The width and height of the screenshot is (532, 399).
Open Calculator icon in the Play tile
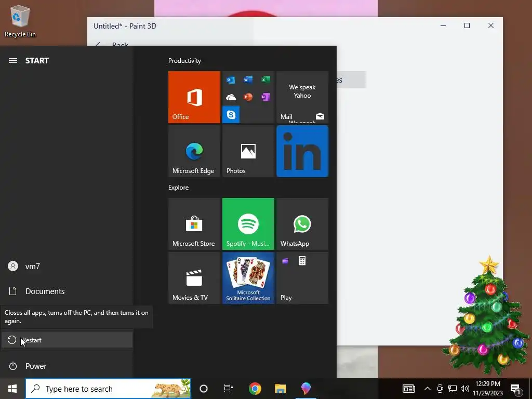pyautogui.click(x=302, y=261)
